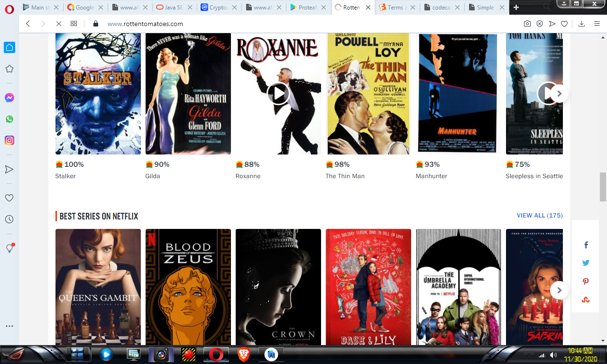This screenshot has width=607, height=364.
Task: Open Messenger in the sidebar
Action: coord(9,98)
